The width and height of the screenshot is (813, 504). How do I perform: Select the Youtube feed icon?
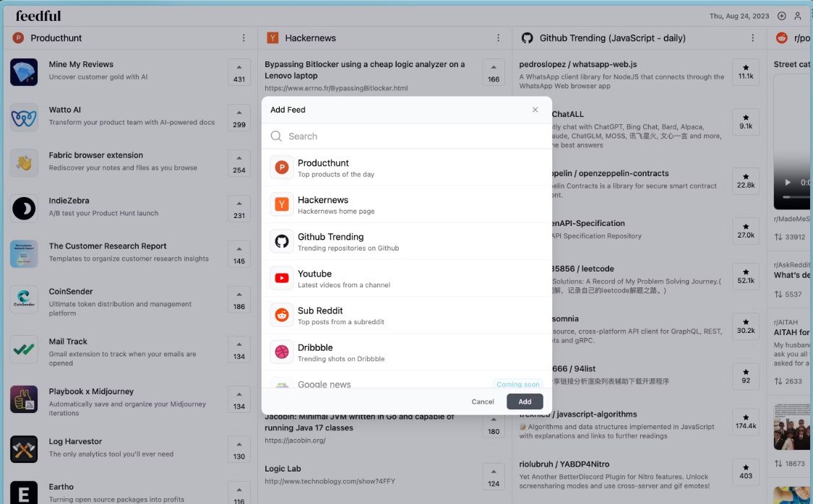pyautogui.click(x=282, y=278)
